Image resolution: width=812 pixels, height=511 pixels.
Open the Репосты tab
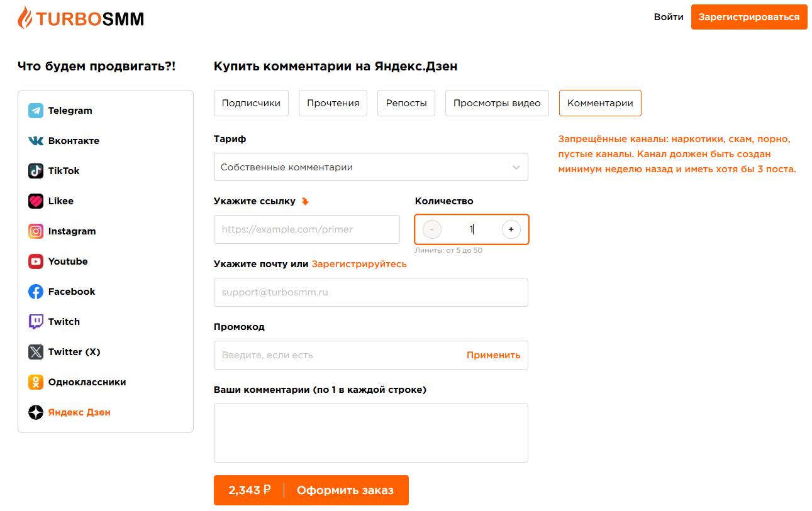406,103
